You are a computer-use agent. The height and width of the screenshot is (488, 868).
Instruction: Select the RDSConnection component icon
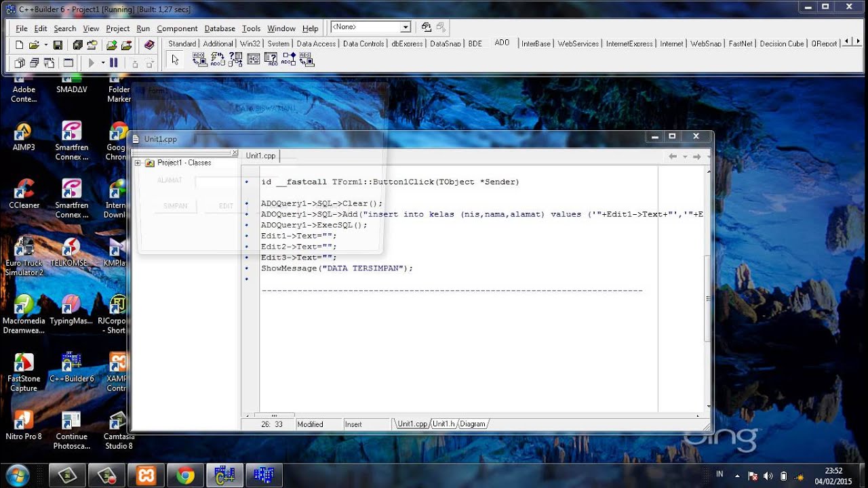pos(307,60)
